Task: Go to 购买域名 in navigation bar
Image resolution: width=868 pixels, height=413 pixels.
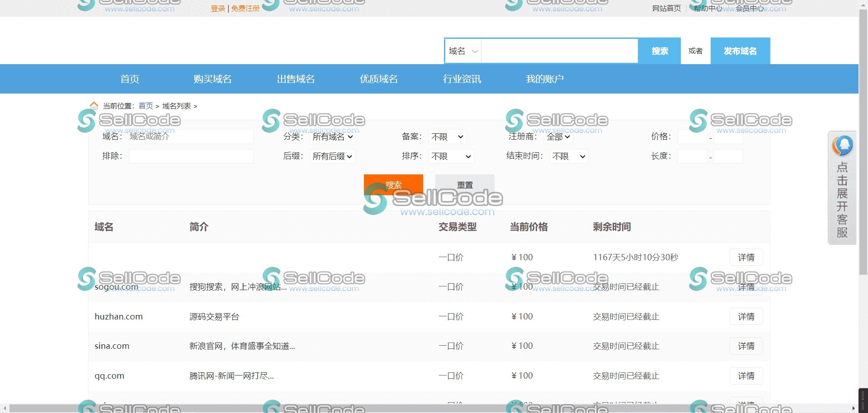Action: point(212,79)
